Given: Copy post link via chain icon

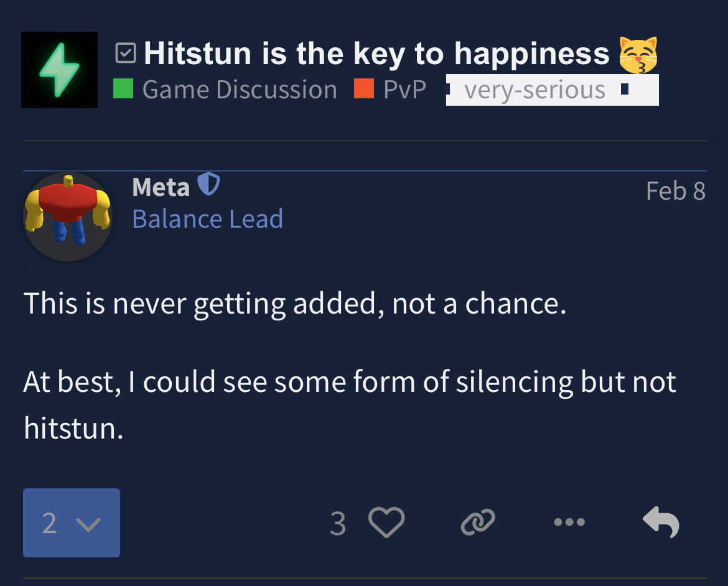Looking at the screenshot, I should pos(478,523).
